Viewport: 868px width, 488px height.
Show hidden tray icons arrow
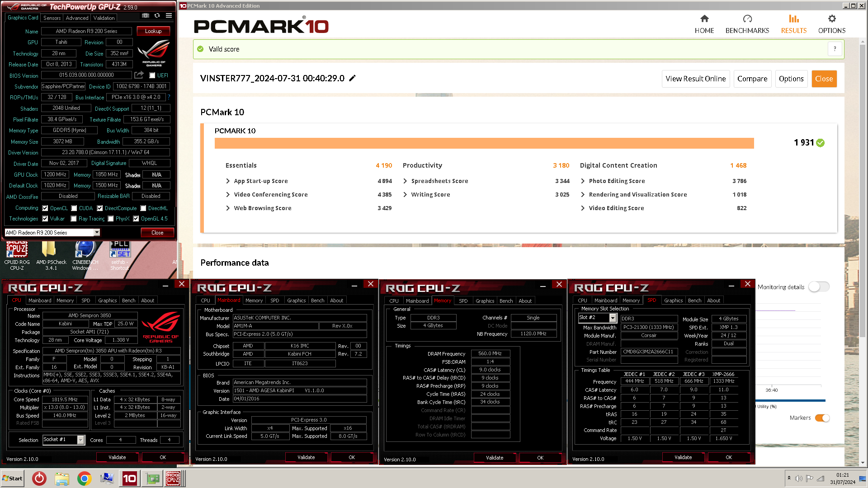click(789, 478)
